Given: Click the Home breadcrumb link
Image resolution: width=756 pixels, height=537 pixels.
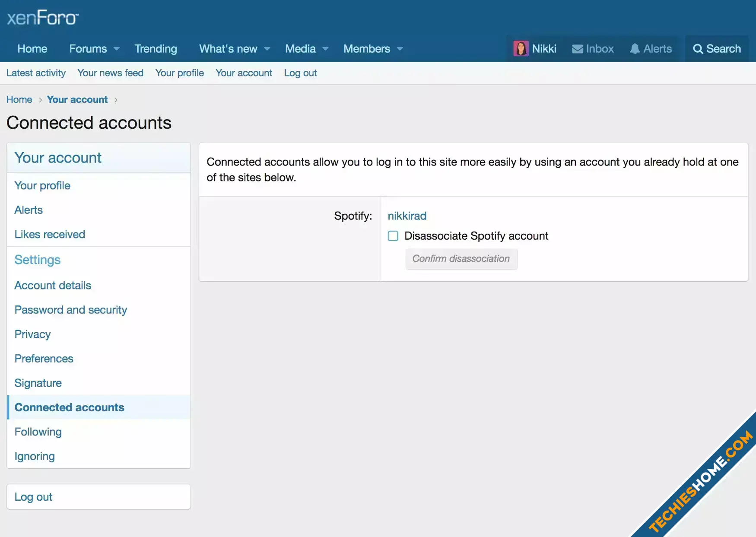Looking at the screenshot, I should click(19, 99).
